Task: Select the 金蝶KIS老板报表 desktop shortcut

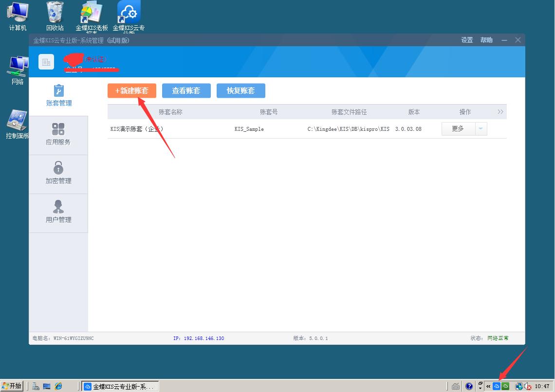Action: pos(92,16)
